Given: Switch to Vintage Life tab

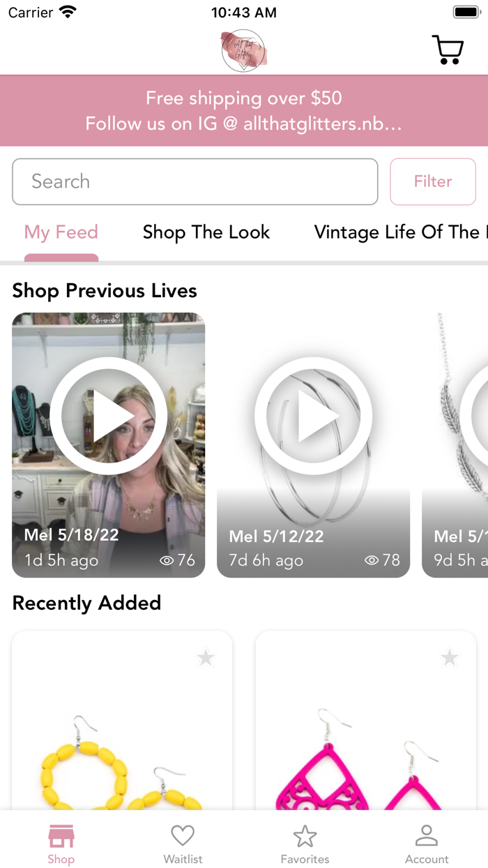Looking at the screenshot, I should coord(397,232).
